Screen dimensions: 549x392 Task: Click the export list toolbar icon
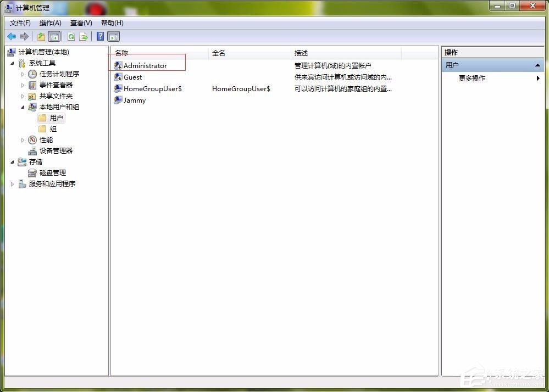click(x=84, y=36)
